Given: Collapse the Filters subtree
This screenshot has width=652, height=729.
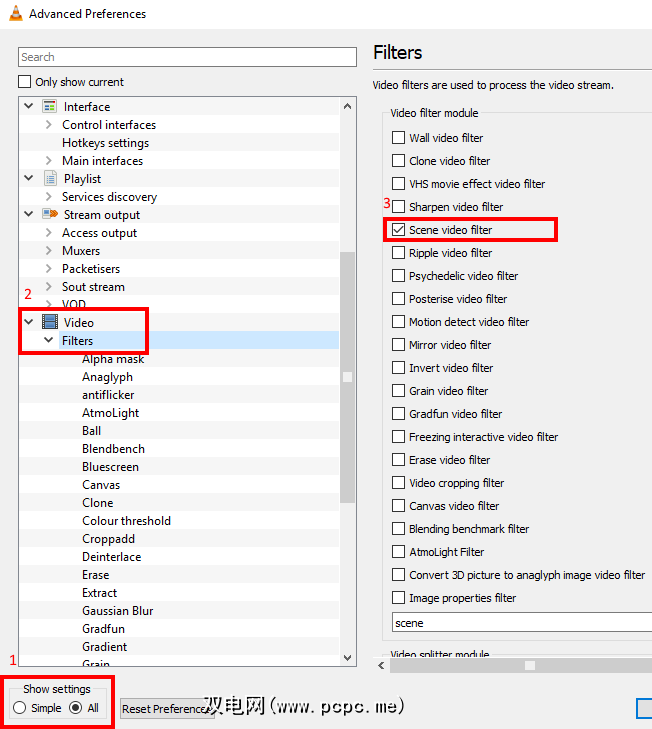Looking at the screenshot, I should (x=48, y=340).
